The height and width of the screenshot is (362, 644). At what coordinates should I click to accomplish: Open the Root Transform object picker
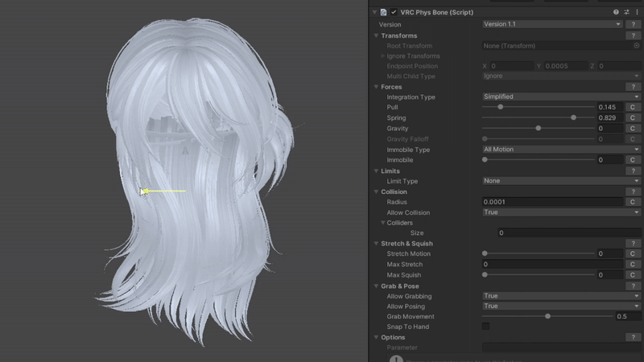636,46
